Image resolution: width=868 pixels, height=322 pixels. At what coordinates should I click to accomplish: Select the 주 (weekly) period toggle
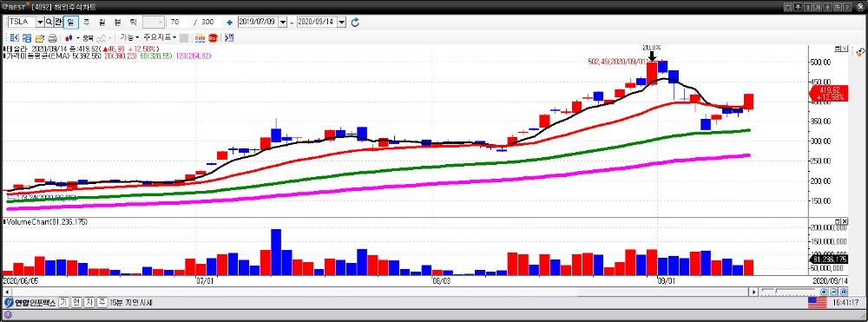pyautogui.click(x=86, y=22)
